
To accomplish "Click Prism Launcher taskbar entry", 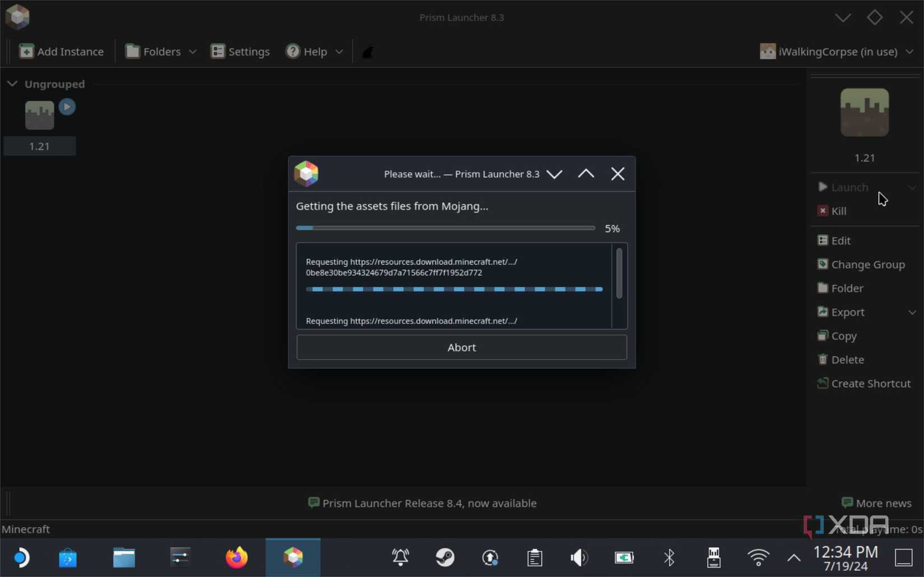I will click(x=293, y=557).
